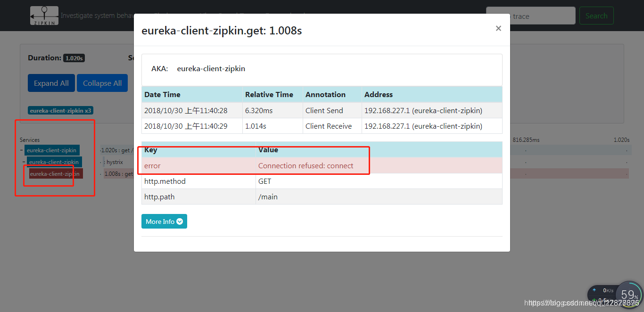Viewport: 644px width, 312px height.
Task: Select the red eureka-client-zipkin error span
Action: pos(56,173)
